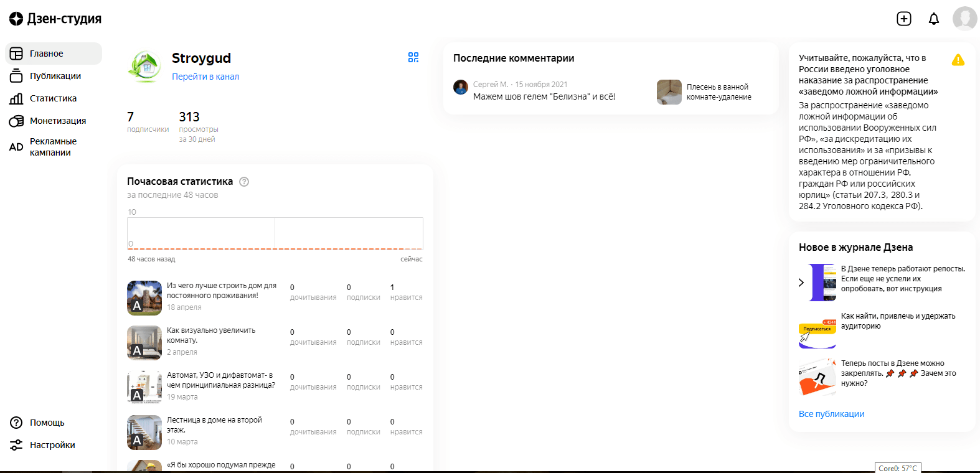Open article title Автомат, УЗО и дифавтомат
The height and width of the screenshot is (473, 980).
tap(221, 380)
